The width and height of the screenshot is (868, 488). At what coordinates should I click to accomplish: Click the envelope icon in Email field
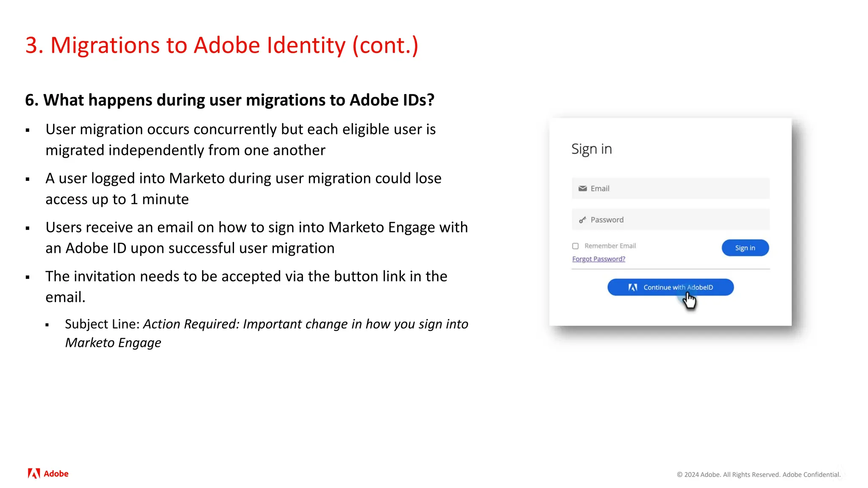point(583,189)
